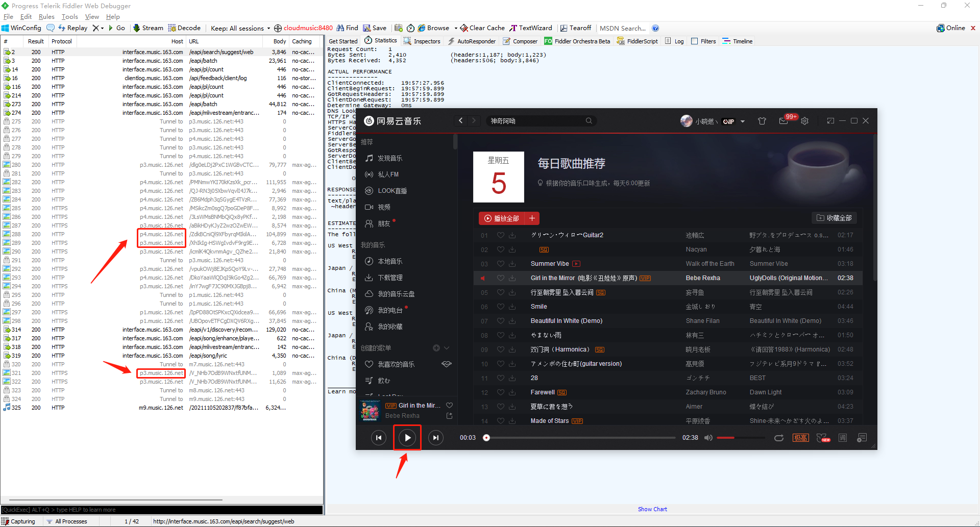
Task: Like the song Farewell heart icon
Action: click(501, 392)
